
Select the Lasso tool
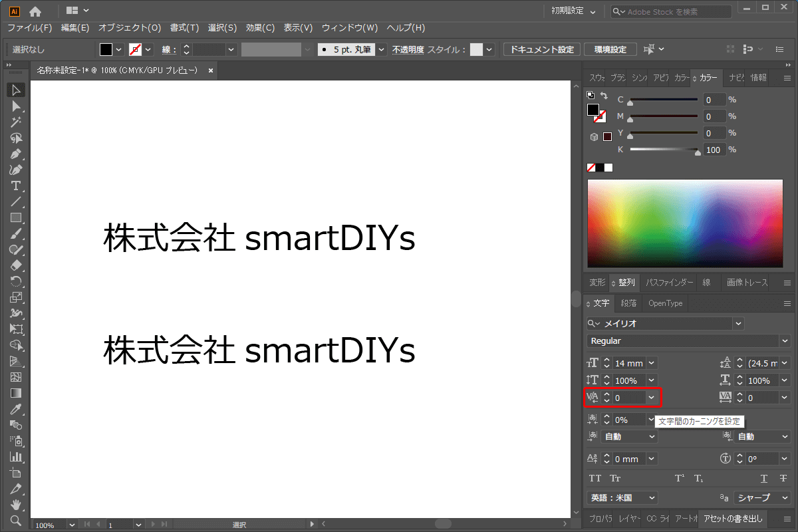coord(17,138)
